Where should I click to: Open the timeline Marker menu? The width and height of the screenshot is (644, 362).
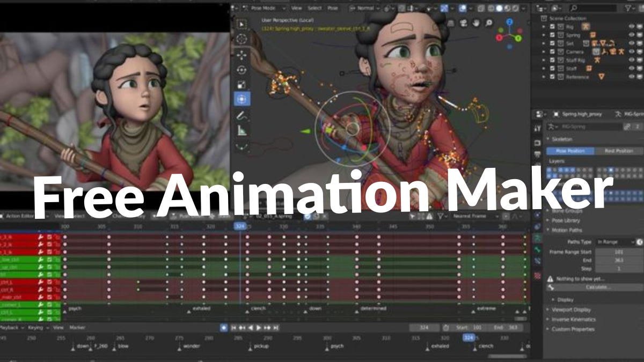(77, 327)
